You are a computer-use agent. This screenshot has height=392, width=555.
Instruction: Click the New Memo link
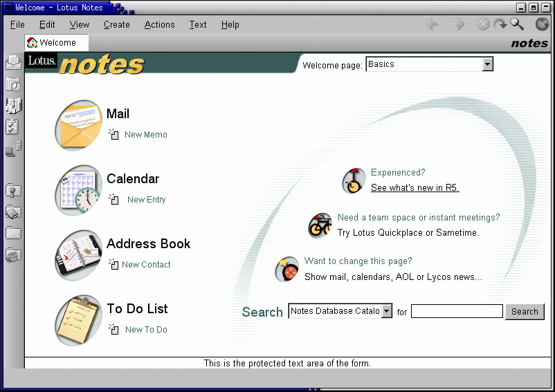145,135
